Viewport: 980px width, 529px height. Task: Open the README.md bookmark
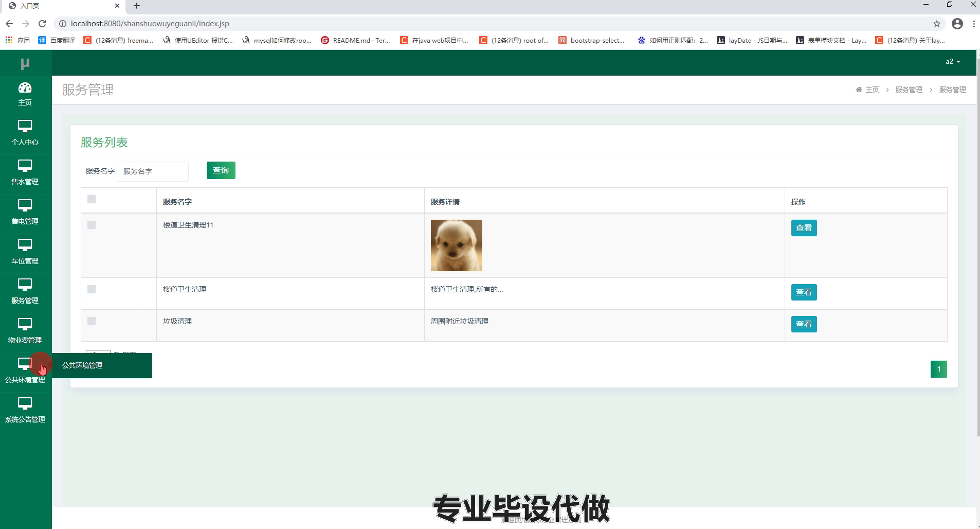tap(355, 40)
